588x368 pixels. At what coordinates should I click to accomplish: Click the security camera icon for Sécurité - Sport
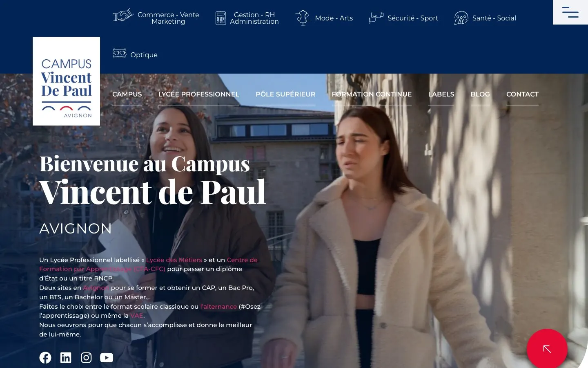click(376, 18)
